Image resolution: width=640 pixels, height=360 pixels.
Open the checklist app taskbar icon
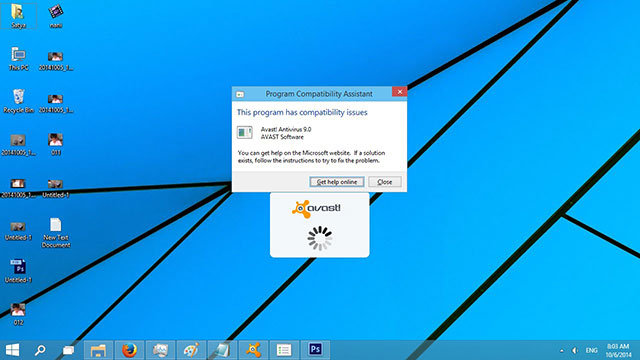tap(284, 350)
